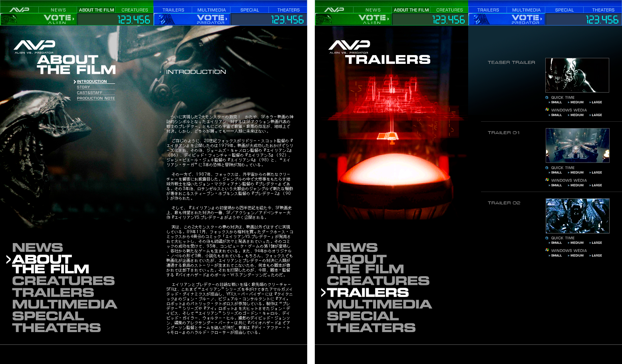Select PRODUCTION NOTE in About The Film submenu
This screenshot has width=622, height=364.
[96, 98]
